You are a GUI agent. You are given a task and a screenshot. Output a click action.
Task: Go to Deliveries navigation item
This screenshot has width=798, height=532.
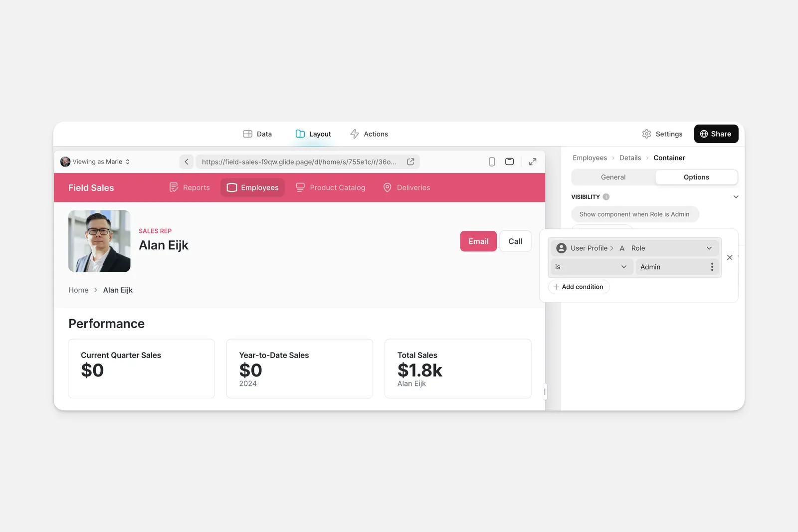pyautogui.click(x=406, y=187)
